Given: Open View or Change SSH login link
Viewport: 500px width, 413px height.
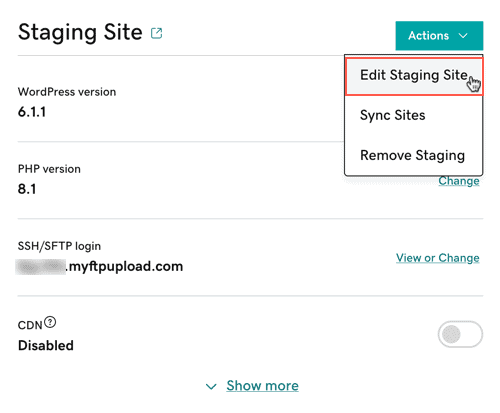Looking at the screenshot, I should [438, 258].
